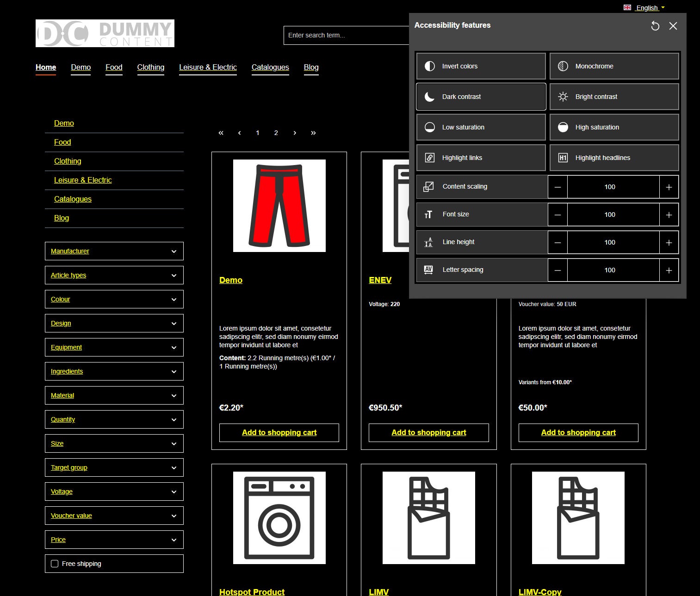
Task: Expand the Material filter
Action: (114, 395)
